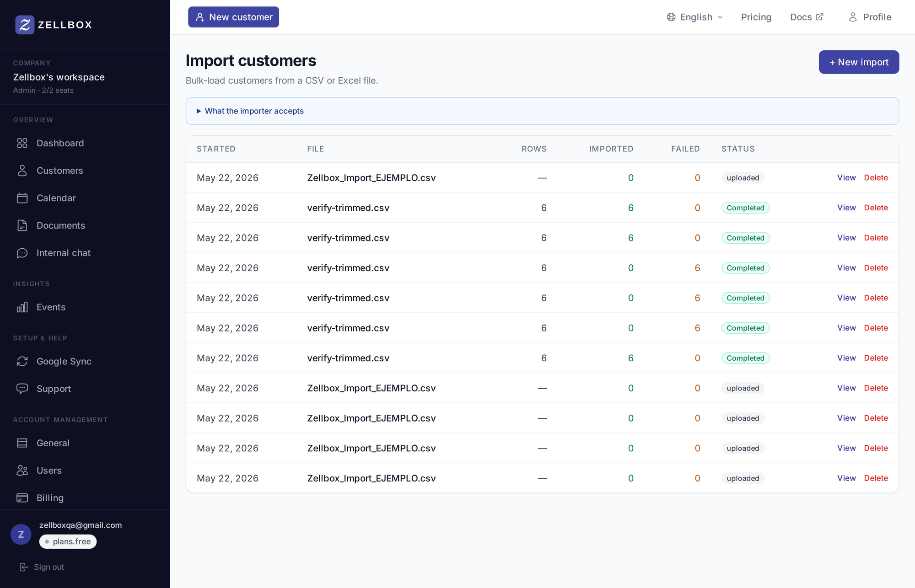This screenshot has height=588, width=915.
Task: Click the zellboxqa@gmail.com account email
Action: pyautogui.click(x=81, y=525)
